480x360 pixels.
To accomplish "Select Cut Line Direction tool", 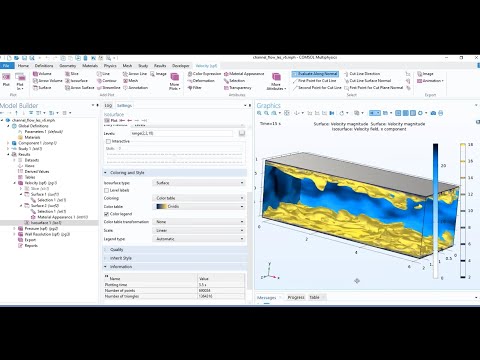I will 362,74.
